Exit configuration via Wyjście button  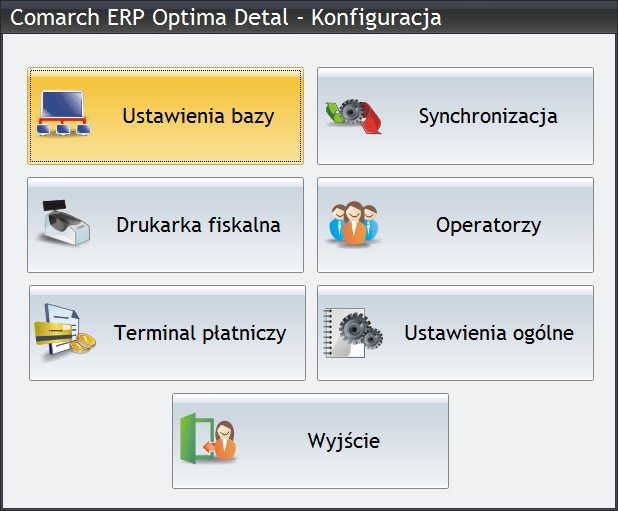coord(310,441)
